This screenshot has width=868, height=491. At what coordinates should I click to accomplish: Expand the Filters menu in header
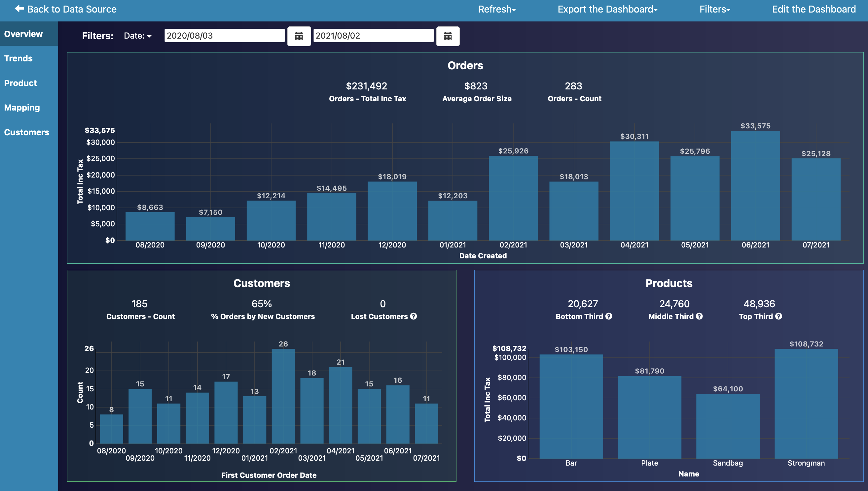[x=714, y=9]
